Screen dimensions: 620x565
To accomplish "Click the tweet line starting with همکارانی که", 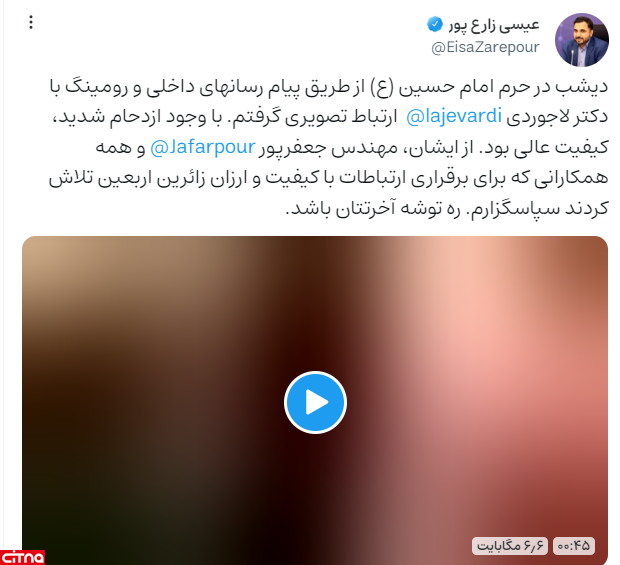I will pyautogui.click(x=329, y=178).
